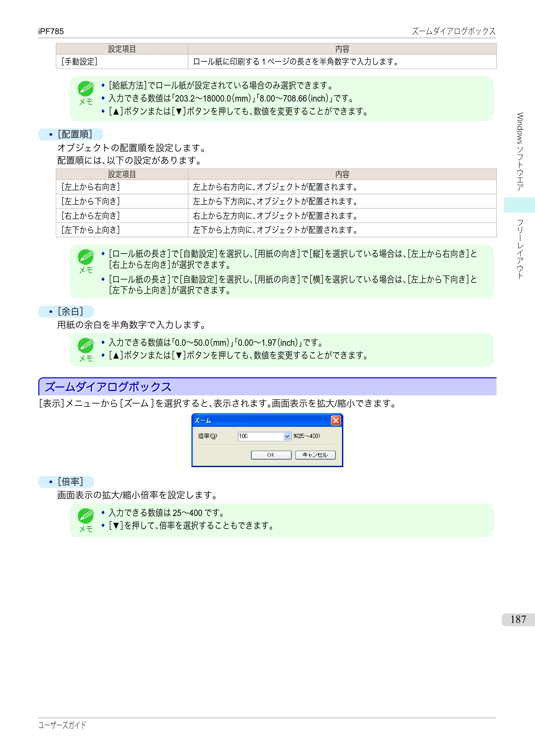Click ロール紙に印刷する1ページ description cell
The image size is (535, 756).
342,61
